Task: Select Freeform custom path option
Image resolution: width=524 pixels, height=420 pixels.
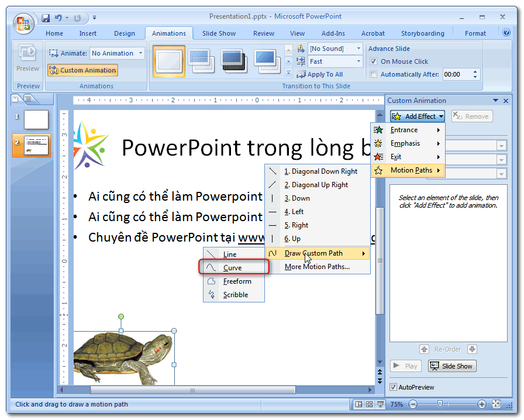Action: pyautogui.click(x=234, y=281)
